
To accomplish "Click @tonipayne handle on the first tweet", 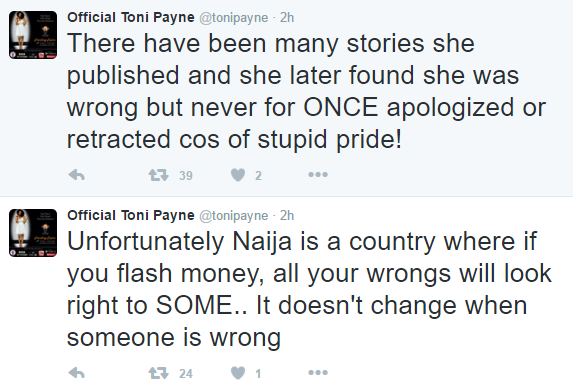I will pos(234,18).
